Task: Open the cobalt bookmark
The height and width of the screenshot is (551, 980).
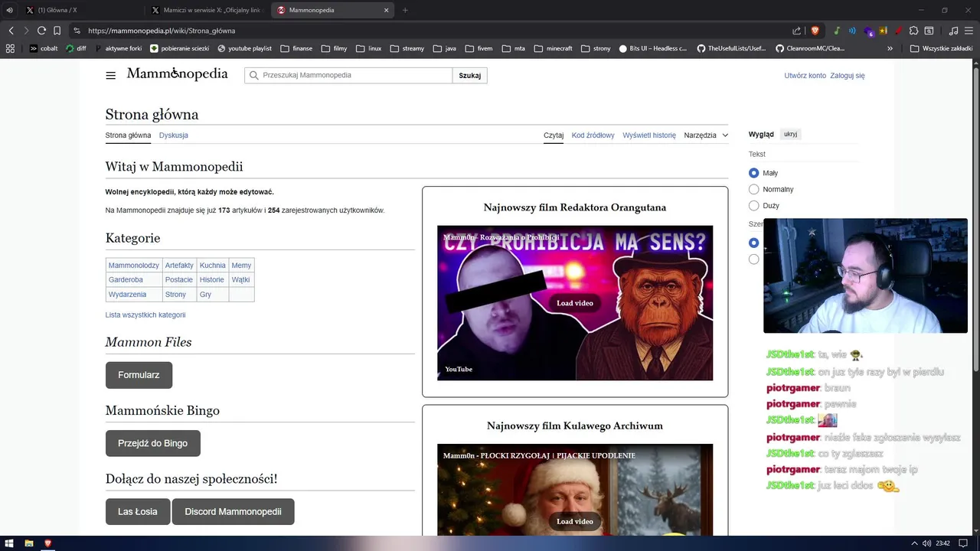Action: pyautogui.click(x=44, y=48)
